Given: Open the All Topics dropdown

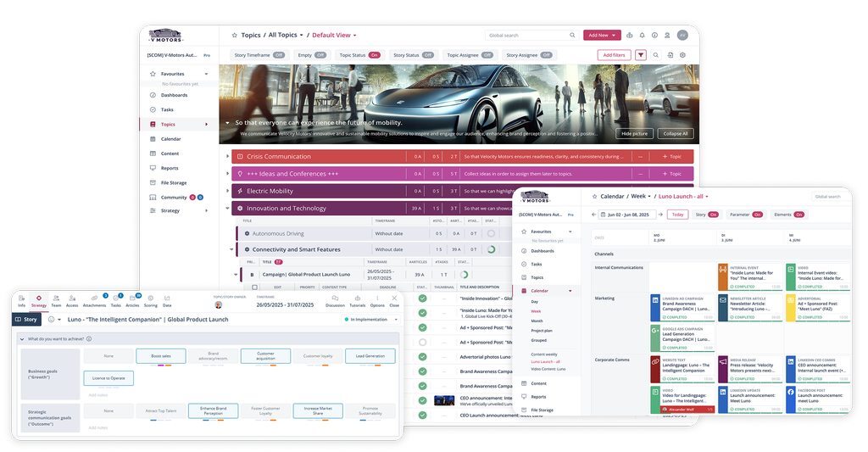Looking at the screenshot, I should (x=286, y=35).
